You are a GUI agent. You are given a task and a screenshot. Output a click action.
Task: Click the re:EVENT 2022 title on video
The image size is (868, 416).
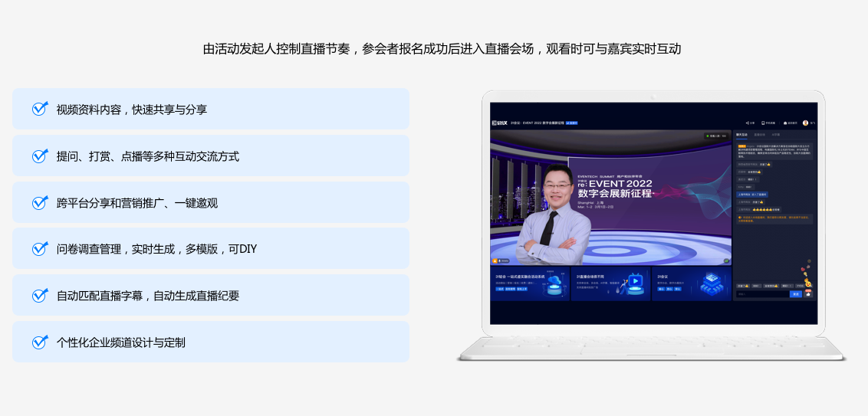[x=614, y=184]
